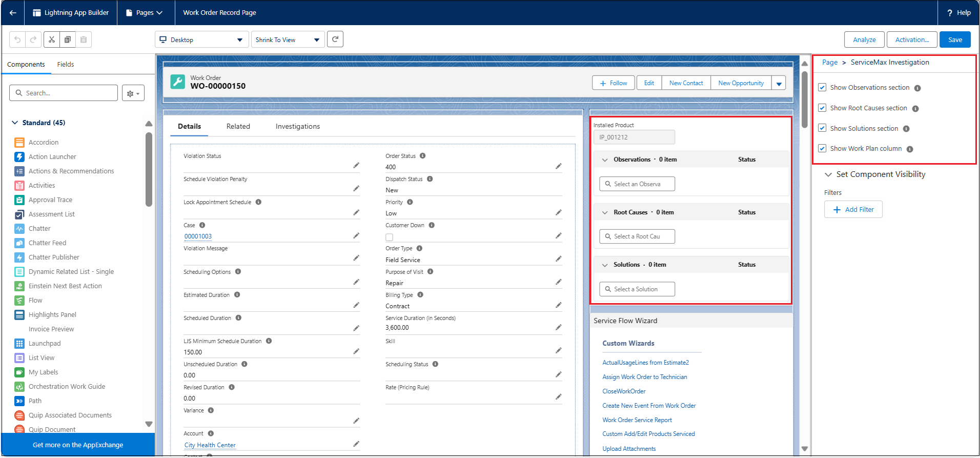Select the Chatter component icon
980x458 pixels.
pos(19,228)
